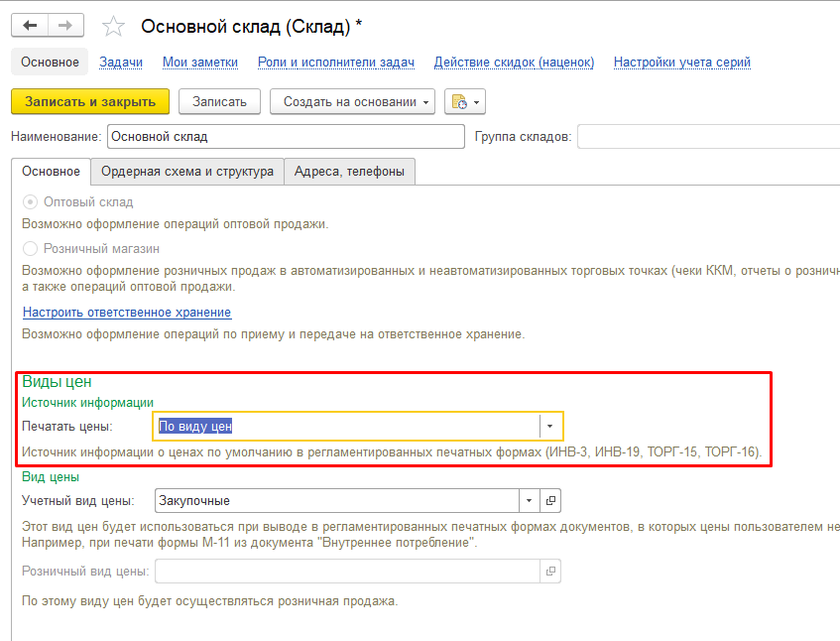840x641 pixels.
Task: Open Настройки учета серий link
Action: [x=681, y=62]
